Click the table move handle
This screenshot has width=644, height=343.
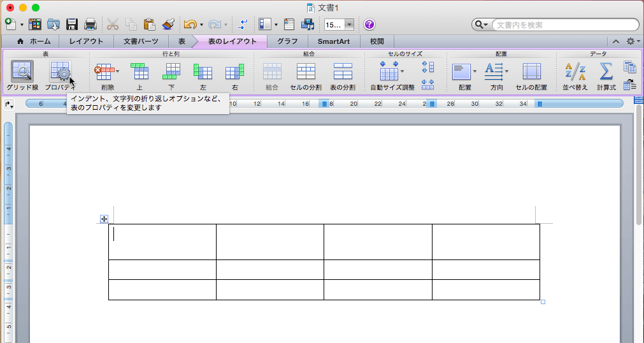[x=104, y=219]
